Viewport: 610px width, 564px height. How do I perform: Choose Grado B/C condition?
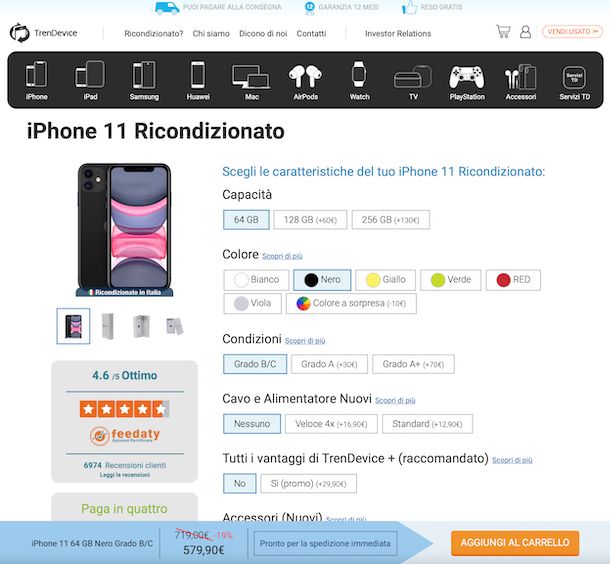(255, 364)
